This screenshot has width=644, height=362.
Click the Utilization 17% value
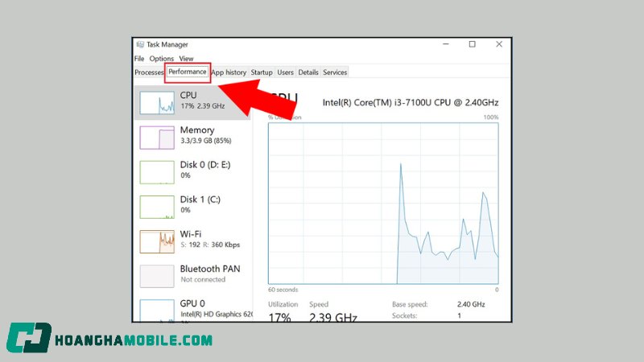(279, 317)
